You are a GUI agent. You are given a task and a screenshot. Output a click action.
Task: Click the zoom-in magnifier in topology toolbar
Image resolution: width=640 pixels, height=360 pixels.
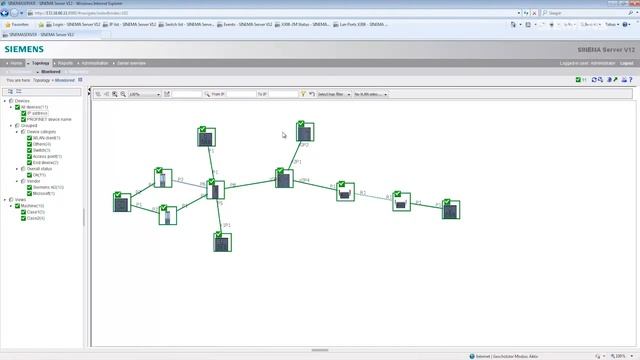pos(115,94)
